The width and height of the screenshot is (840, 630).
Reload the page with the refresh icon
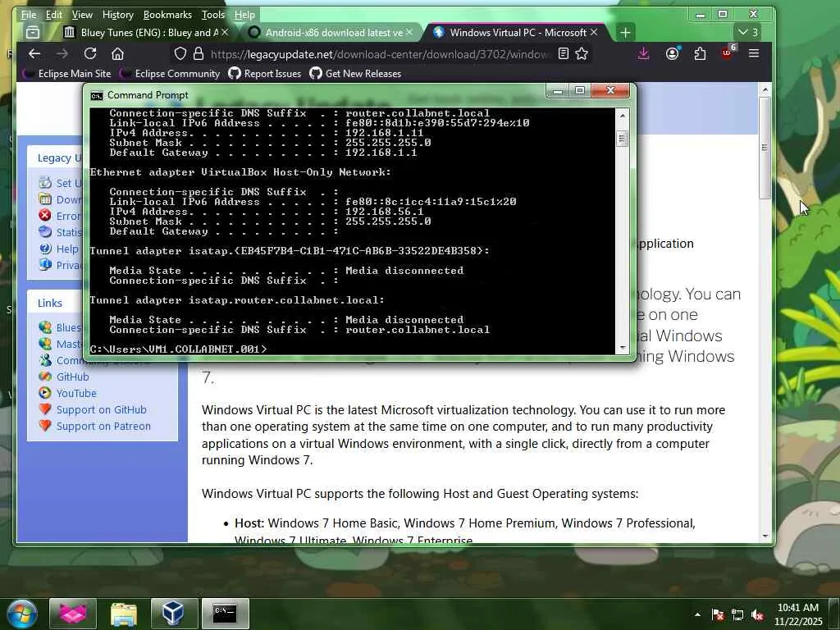tap(90, 53)
